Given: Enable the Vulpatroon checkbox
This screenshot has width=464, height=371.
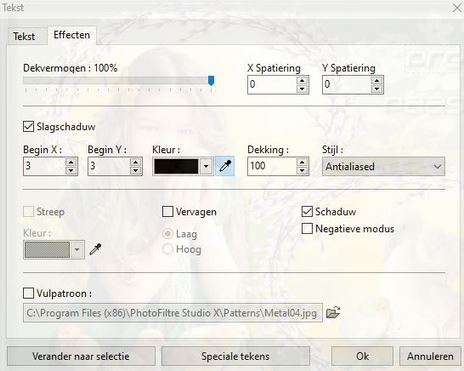Looking at the screenshot, I should [x=28, y=293].
